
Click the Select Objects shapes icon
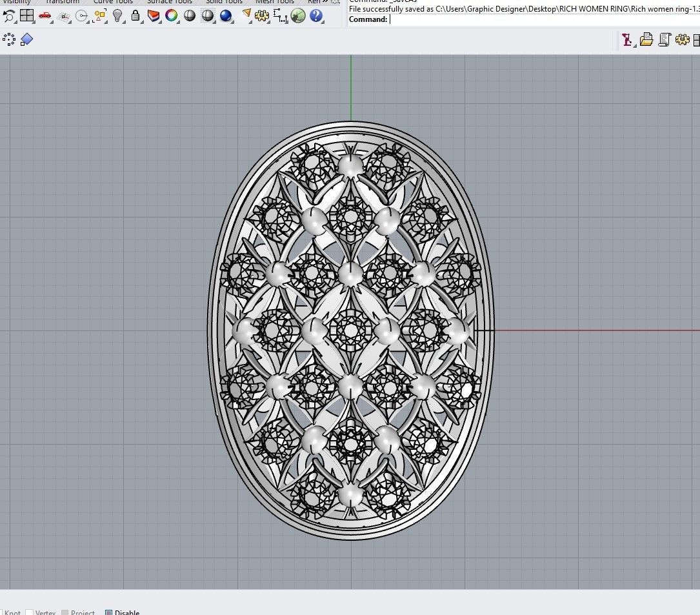coord(99,16)
